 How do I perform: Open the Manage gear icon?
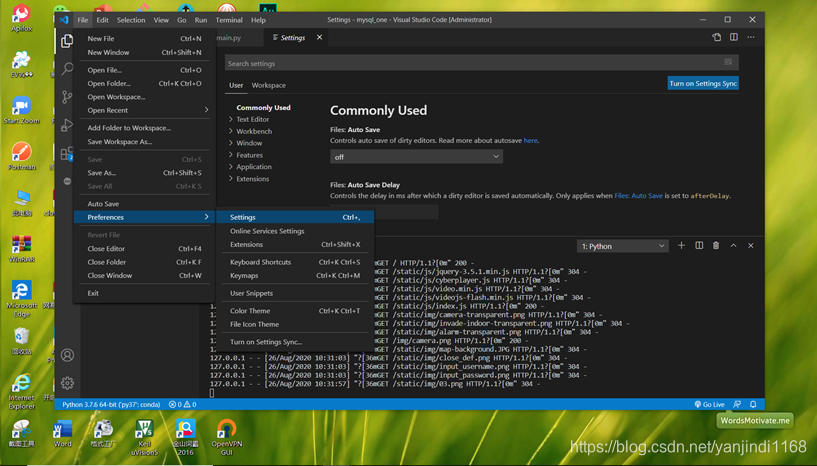[x=67, y=383]
